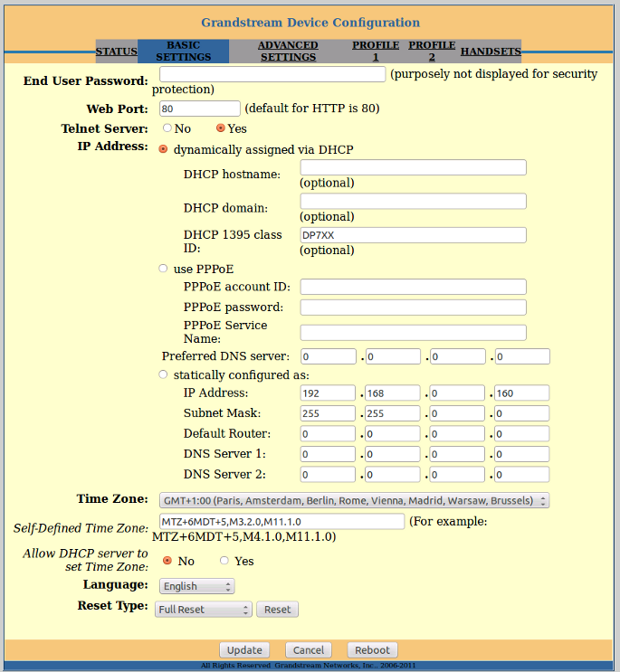Image resolution: width=620 pixels, height=672 pixels.
Task: Select the use PPPoE option
Action: (x=163, y=269)
